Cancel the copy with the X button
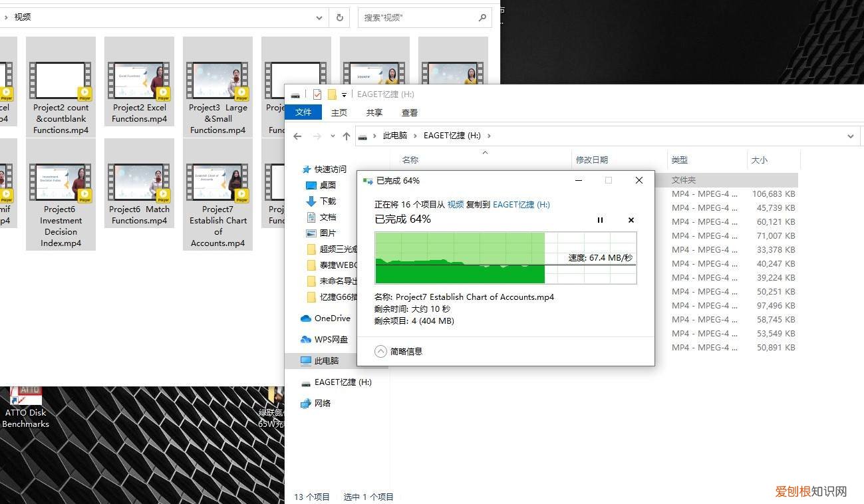Image resolution: width=864 pixels, height=504 pixels. click(631, 219)
